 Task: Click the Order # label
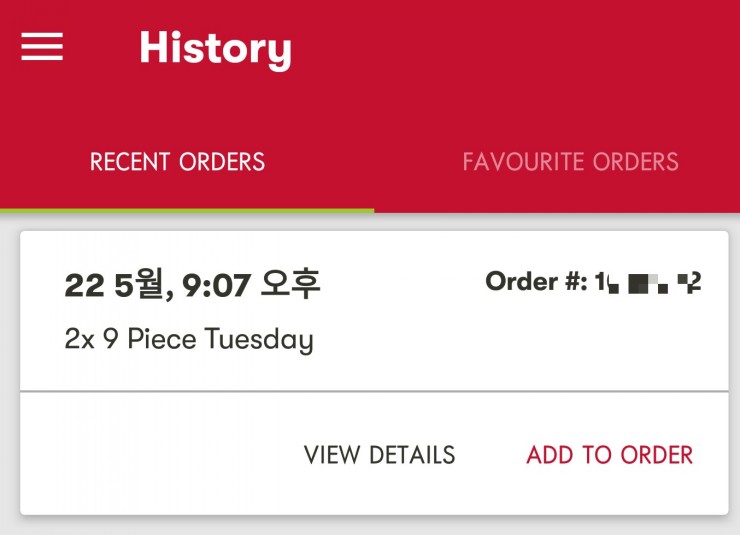point(536,282)
